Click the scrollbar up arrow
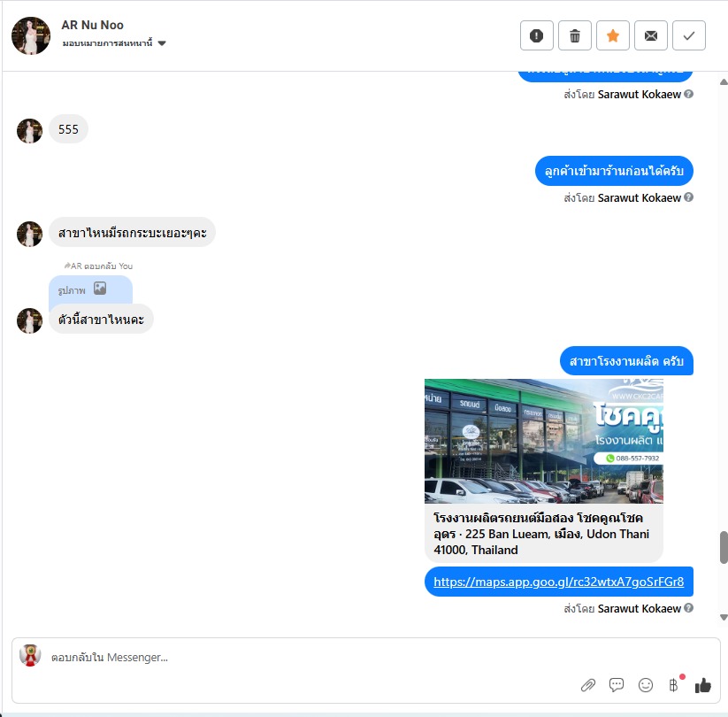This screenshot has width=728, height=717. pyautogui.click(x=723, y=82)
